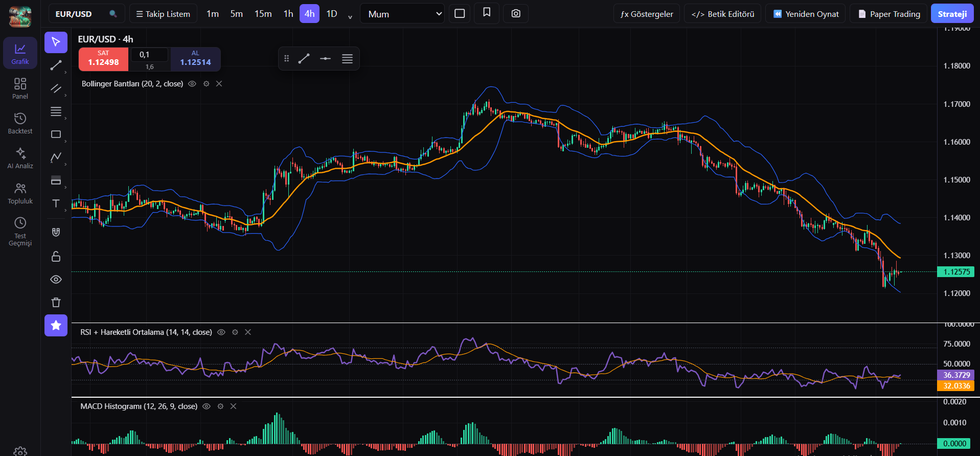Click the horizontal line icon in floating toolbar

pyautogui.click(x=325, y=59)
